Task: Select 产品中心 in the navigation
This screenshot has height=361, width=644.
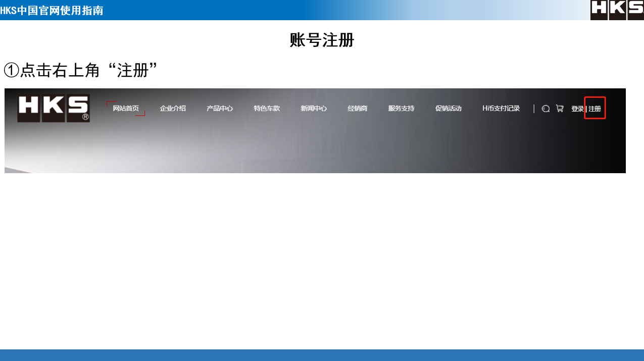Action: (x=220, y=109)
